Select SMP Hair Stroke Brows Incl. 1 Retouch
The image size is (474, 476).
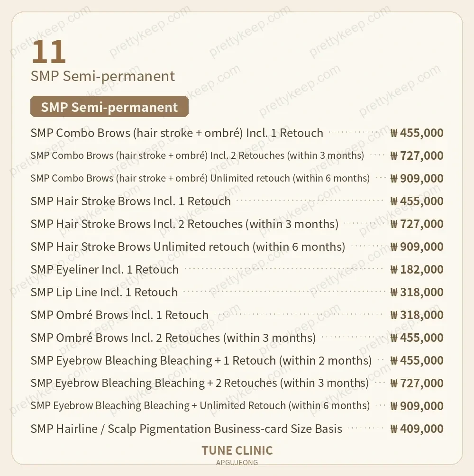click(x=237, y=201)
